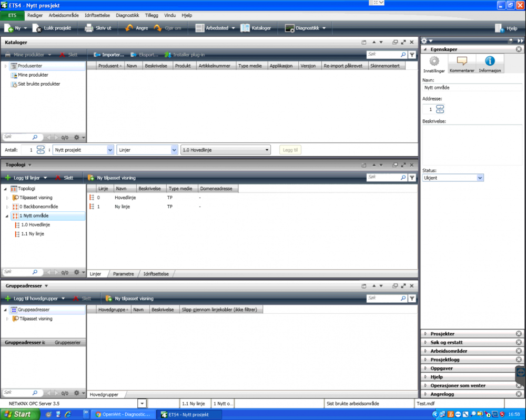Screen dimensions: 526x420
Task: Close the Prosjektlogg sidebar panel
Action: point(519,360)
